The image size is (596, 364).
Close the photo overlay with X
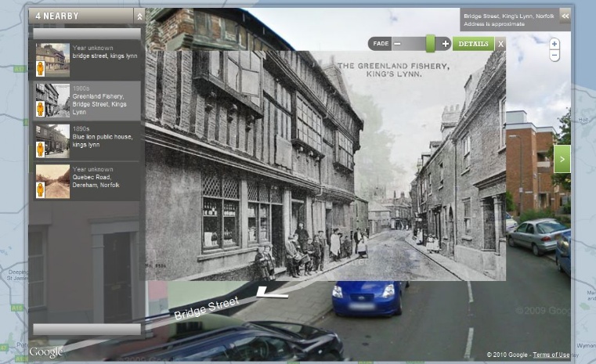pyautogui.click(x=500, y=44)
